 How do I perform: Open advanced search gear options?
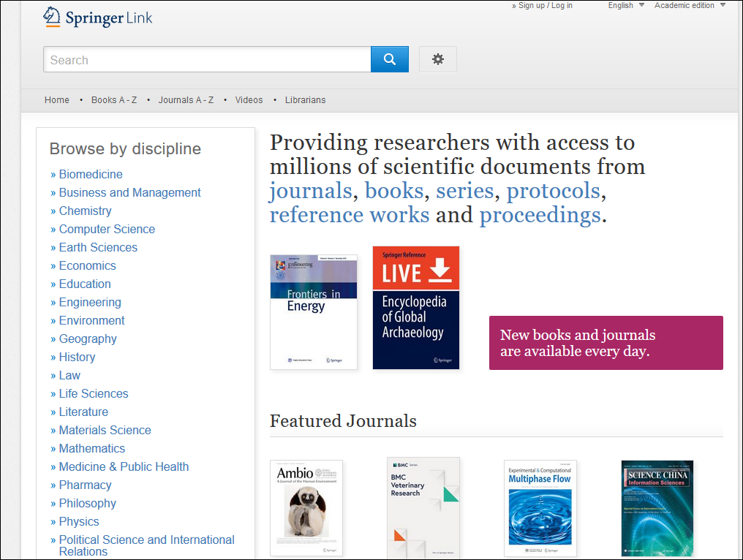[x=438, y=59]
